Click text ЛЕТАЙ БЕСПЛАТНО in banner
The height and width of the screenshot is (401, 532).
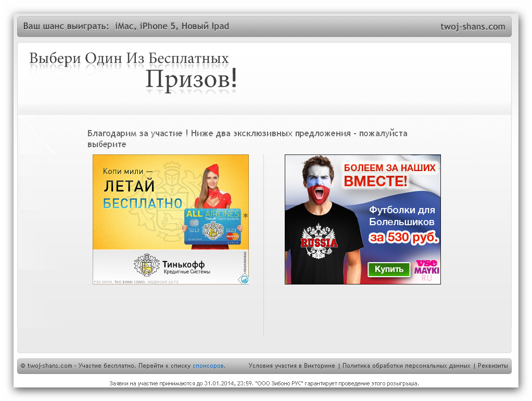(x=143, y=195)
